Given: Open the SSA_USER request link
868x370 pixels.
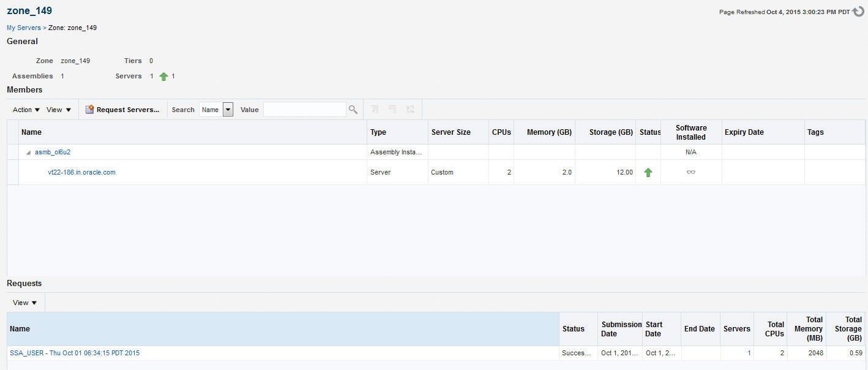Looking at the screenshot, I should pyautogui.click(x=75, y=353).
